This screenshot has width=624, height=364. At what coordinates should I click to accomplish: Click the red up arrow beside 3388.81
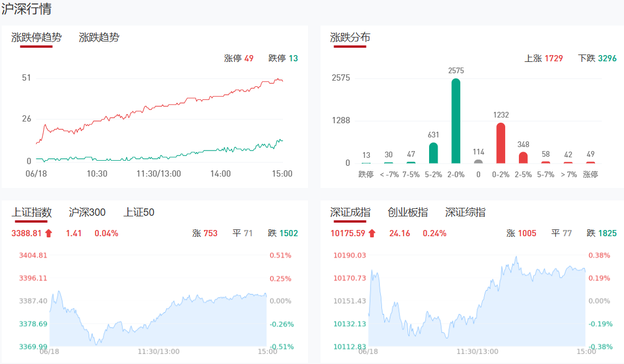(x=48, y=233)
